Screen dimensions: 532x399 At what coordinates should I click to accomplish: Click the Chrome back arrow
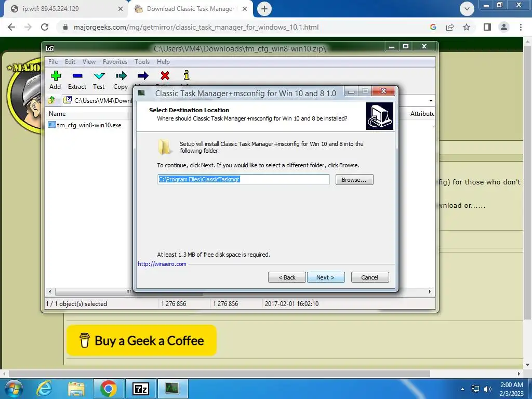tap(11, 27)
